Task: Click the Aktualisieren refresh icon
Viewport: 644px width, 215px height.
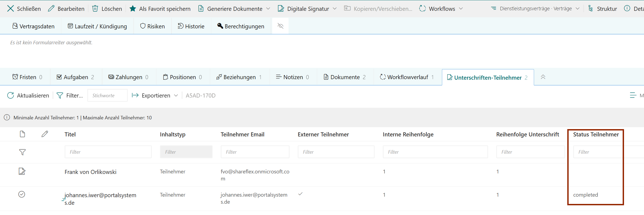Action: 11,95
